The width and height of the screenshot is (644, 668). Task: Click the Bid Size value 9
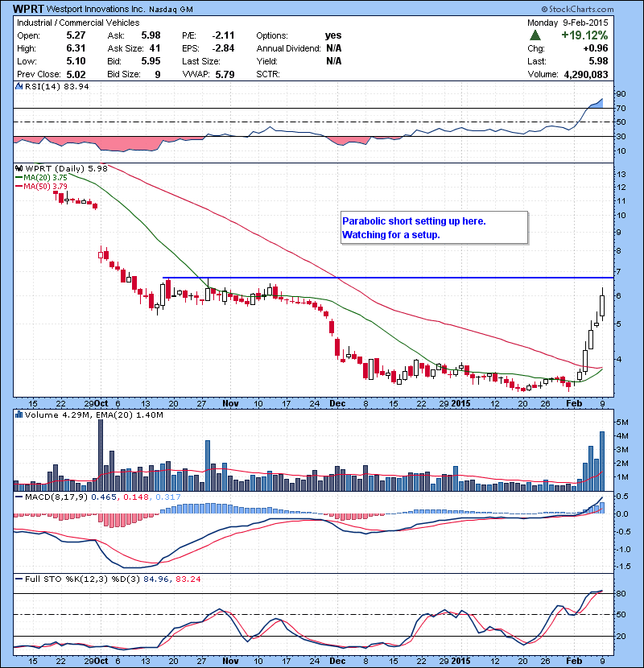(x=158, y=74)
